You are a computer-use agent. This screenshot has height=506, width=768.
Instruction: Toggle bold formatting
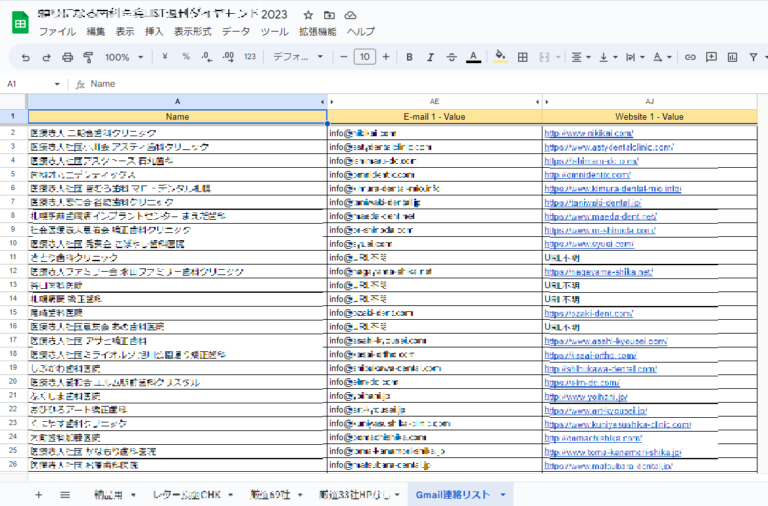[x=408, y=57]
